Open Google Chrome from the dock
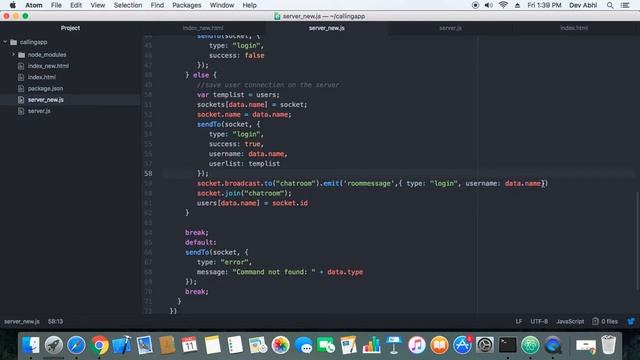The image size is (640, 360). click(99, 345)
